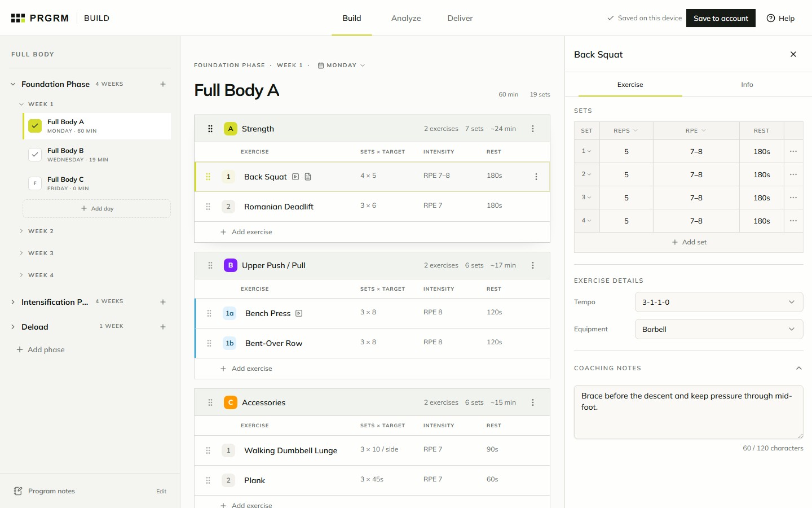Viewport: 812px width, 508px height.
Task: Open set 1 row more options
Action: pyautogui.click(x=793, y=151)
